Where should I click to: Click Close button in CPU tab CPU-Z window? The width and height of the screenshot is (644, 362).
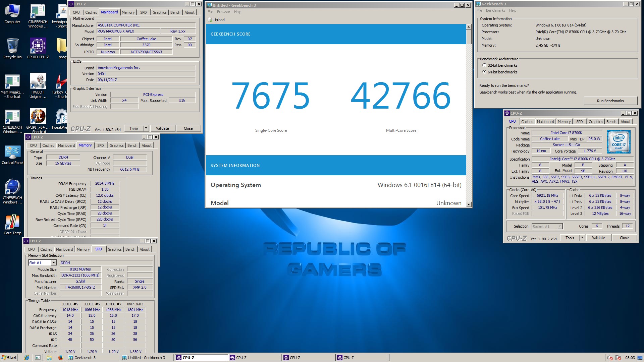pyautogui.click(x=624, y=238)
